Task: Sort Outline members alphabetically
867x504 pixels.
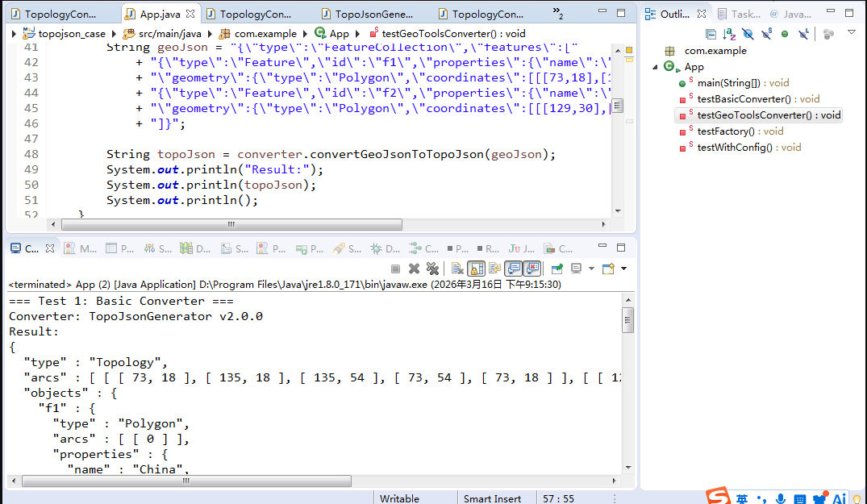Action: pos(729,34)
